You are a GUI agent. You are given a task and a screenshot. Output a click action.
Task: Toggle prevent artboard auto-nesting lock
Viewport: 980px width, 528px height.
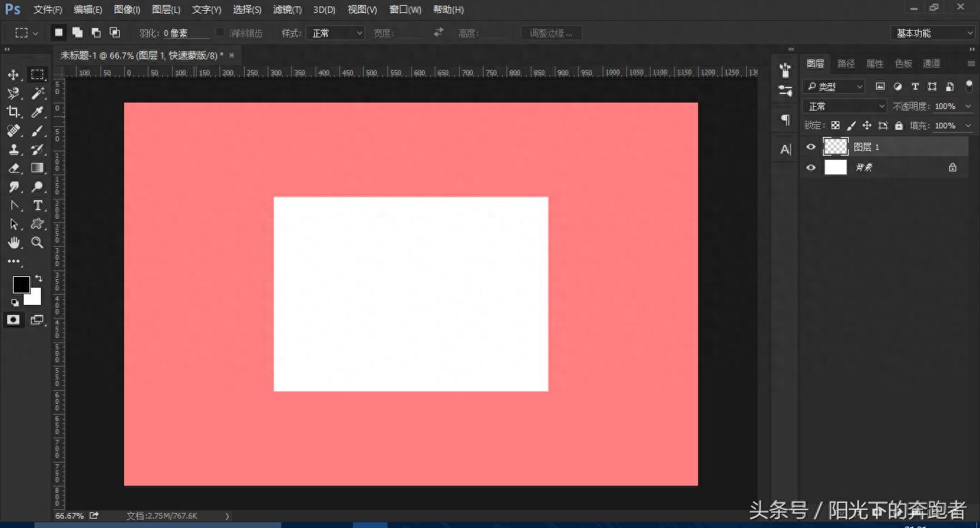(882, 126)
